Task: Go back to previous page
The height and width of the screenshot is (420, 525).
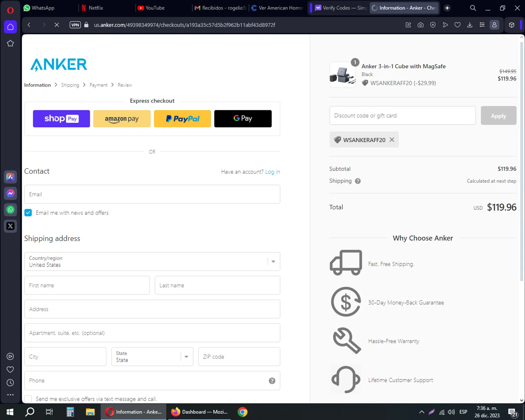Action: click(x=29, y=25)
